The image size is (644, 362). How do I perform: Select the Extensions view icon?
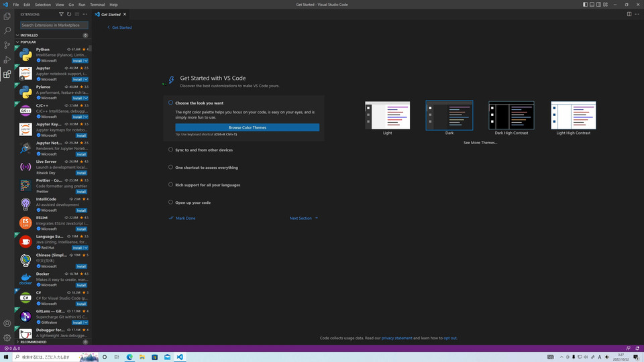point(7,74)
